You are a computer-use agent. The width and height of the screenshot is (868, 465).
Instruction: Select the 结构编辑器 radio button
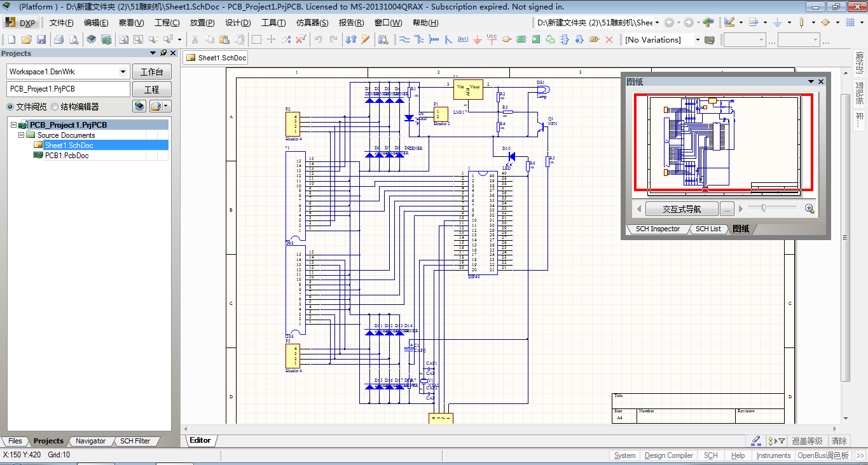point(55,107)
